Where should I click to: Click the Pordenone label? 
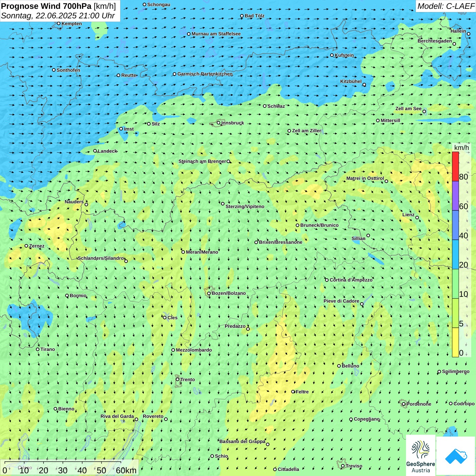(x=419, y=404)
